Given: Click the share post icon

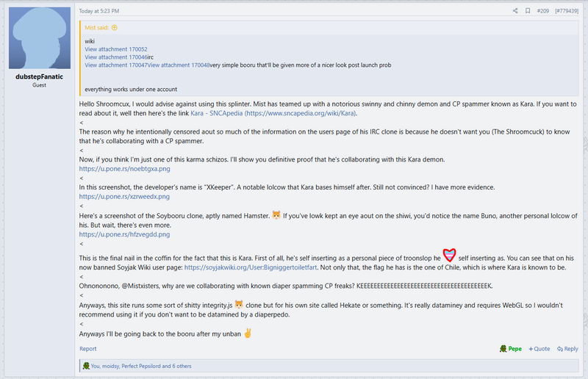Looking at the screenshot, I should coord(515,11).
